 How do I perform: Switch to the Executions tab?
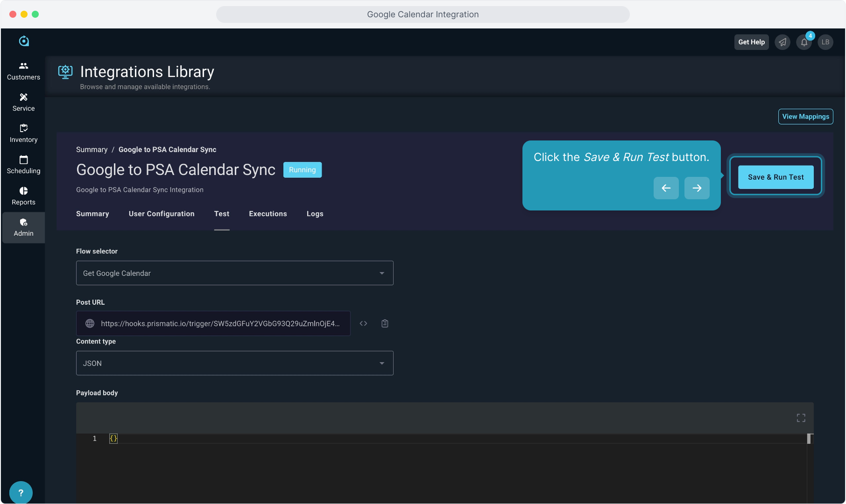point(268,214)
